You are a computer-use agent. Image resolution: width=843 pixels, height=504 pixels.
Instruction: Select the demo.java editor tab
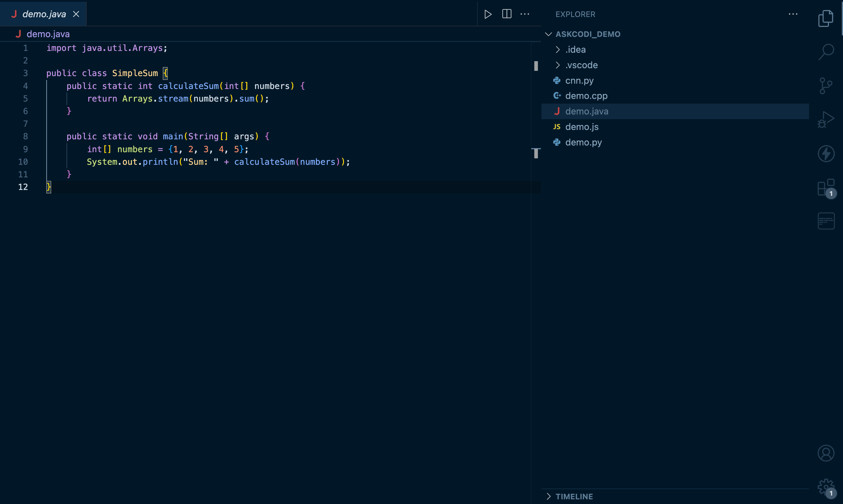[44, 14]
